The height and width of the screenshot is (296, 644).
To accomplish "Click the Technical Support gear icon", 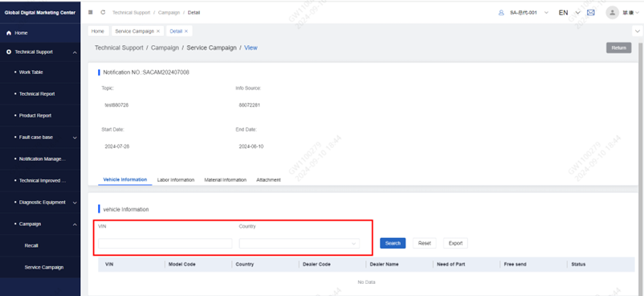I will [x=9, y=52].
